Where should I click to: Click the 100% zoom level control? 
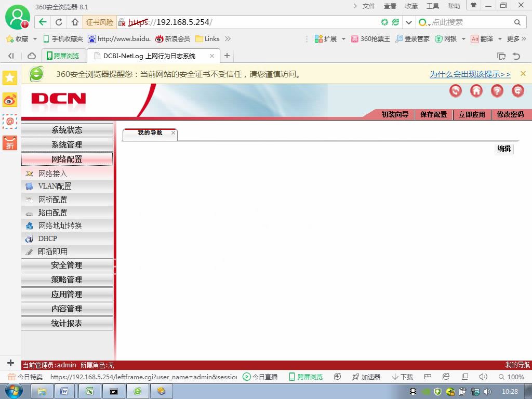point(511,377)
